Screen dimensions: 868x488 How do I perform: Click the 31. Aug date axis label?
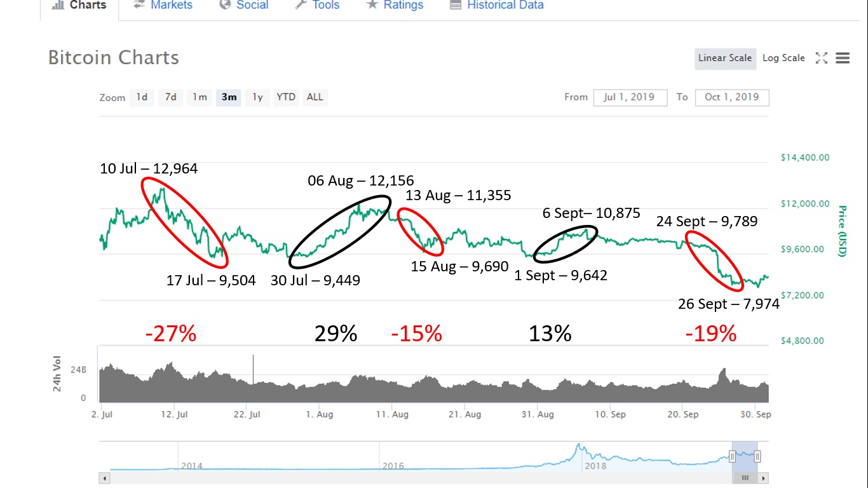coord(537,414)
